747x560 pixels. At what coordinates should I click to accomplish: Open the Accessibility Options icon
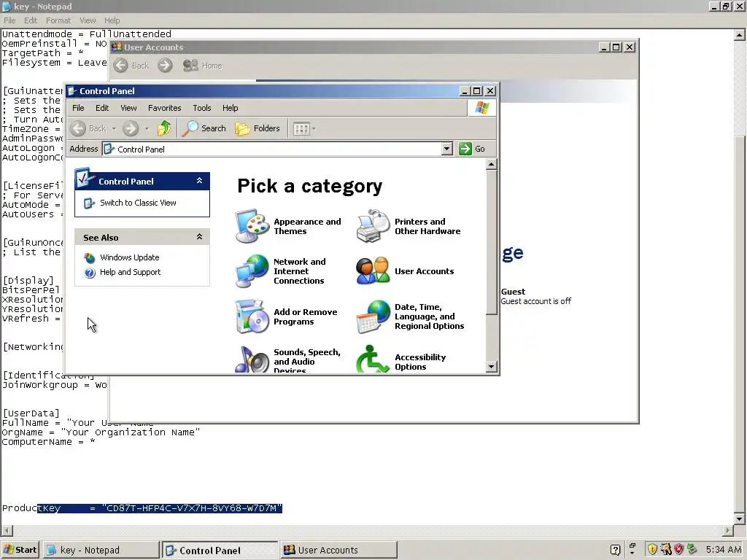(x=373, y=359)
